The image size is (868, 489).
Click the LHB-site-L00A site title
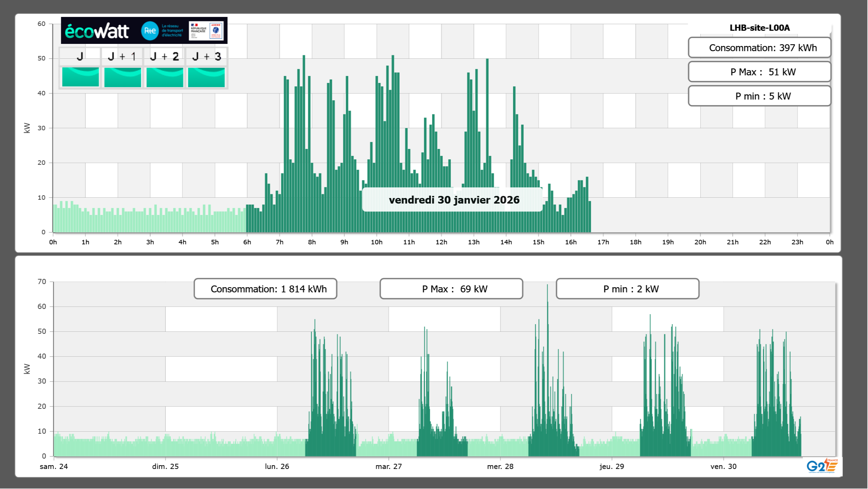coord(759,28)
